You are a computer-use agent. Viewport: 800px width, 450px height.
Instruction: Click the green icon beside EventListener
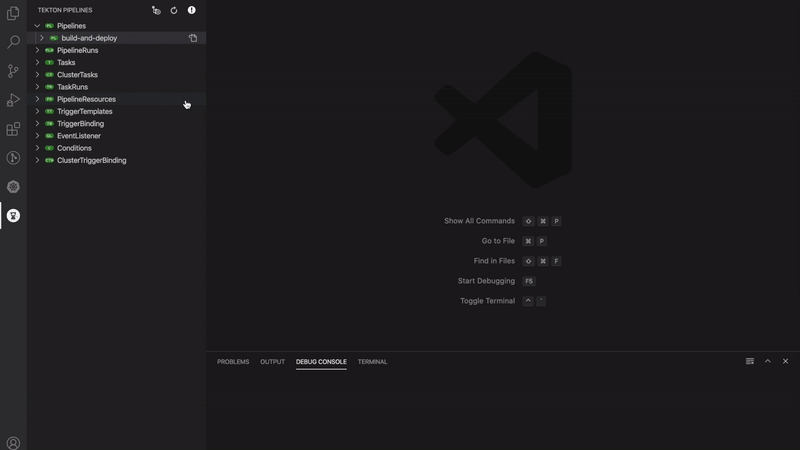tap(49, 136)
